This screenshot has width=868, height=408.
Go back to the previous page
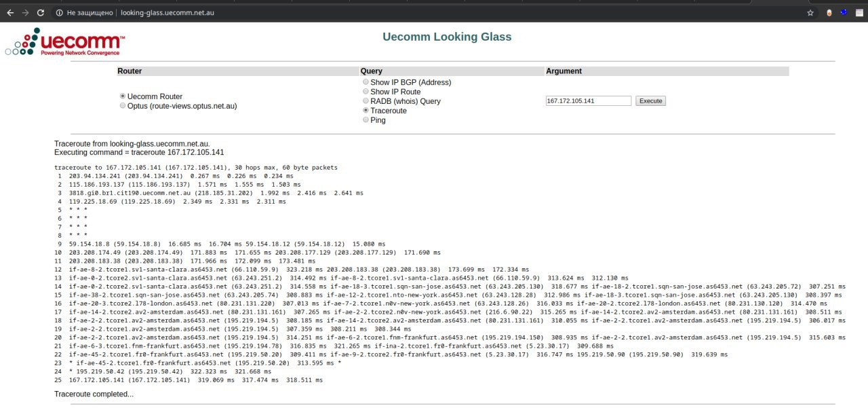(x=9, y=13)
